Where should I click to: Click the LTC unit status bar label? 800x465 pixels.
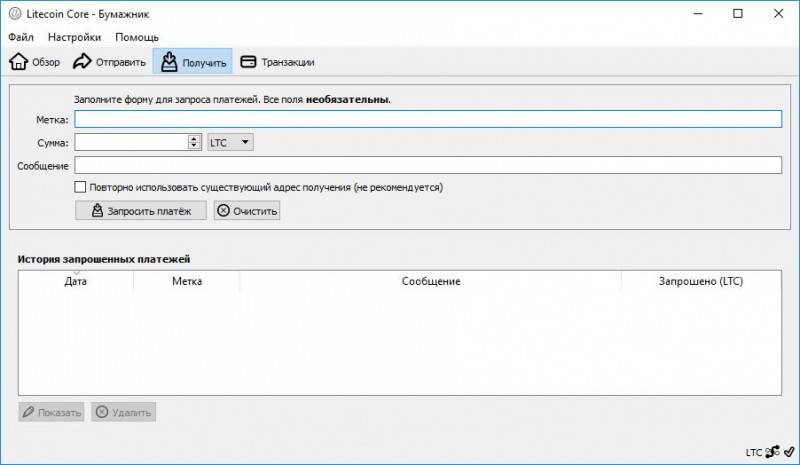tap(754, 452)
